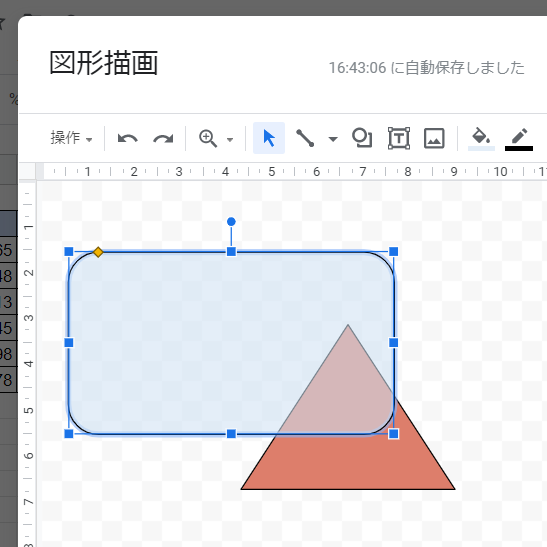Undo the last drawing action
This screenshot has height=547, width=547.
(128, 138)
